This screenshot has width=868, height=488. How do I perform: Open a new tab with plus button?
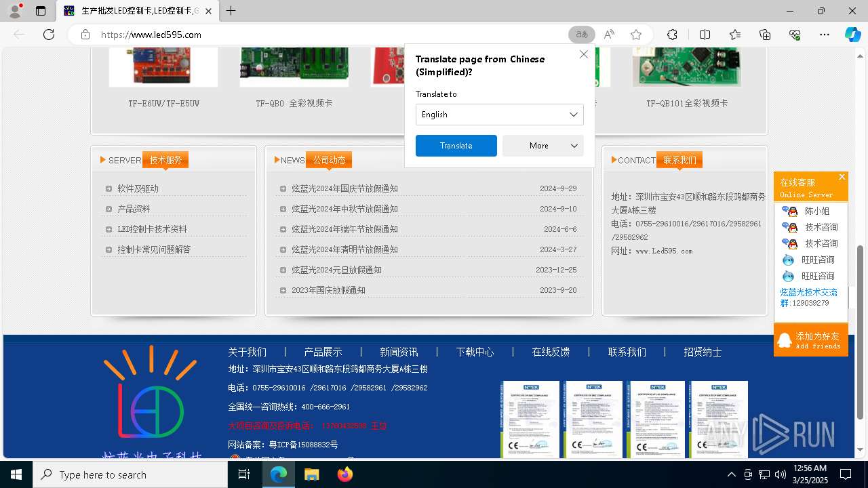[x=231, y=11]
